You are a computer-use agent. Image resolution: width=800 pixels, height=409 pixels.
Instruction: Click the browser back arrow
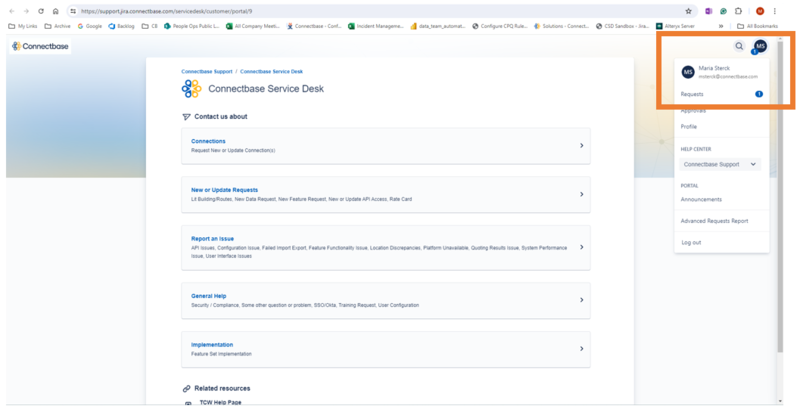tap(11, 11)
